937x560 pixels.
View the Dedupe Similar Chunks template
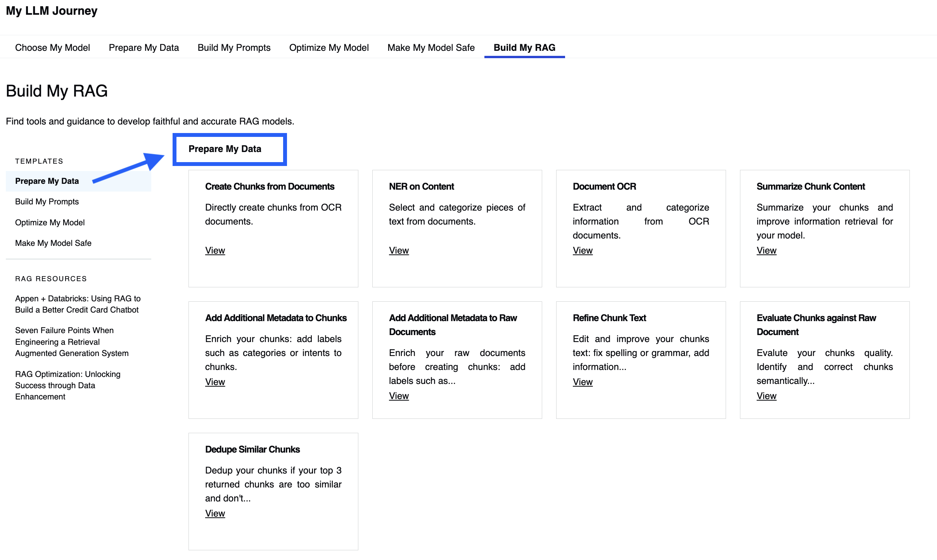(215, 513)
